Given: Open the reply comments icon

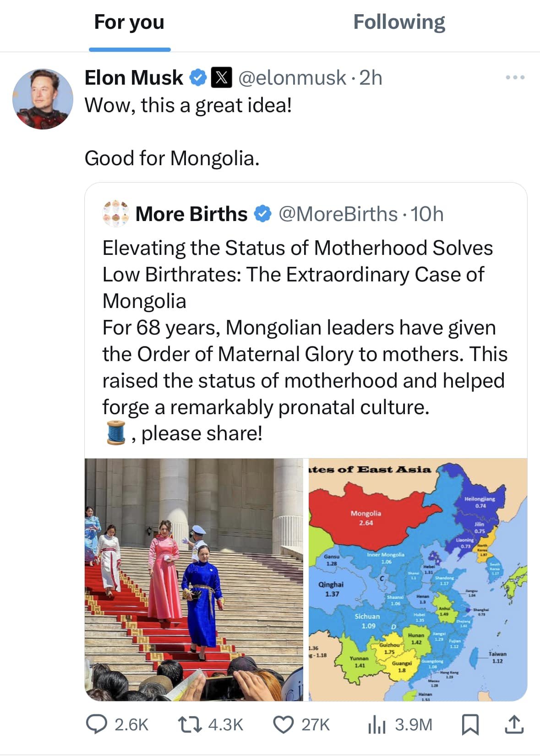Looking at the screenshot, I should (97, 724).
